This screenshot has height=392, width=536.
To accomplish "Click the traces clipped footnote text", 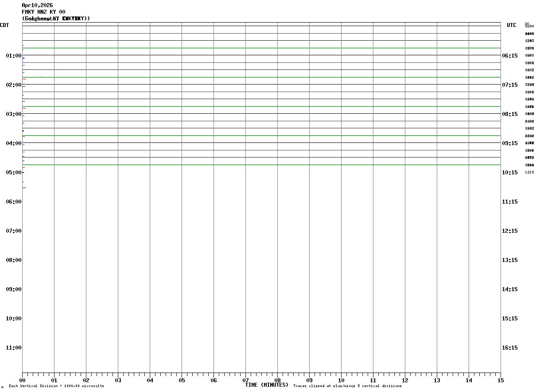I will coord(347,386).
